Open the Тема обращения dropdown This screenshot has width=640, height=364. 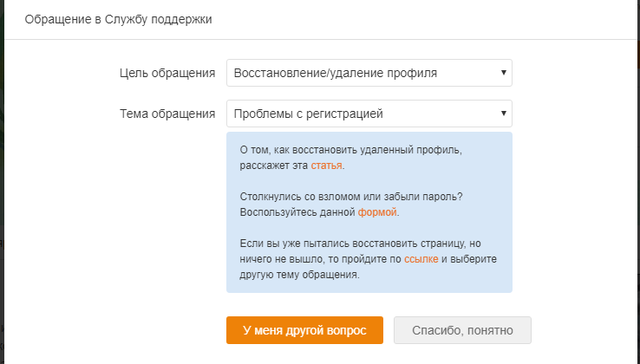(369, 114)
